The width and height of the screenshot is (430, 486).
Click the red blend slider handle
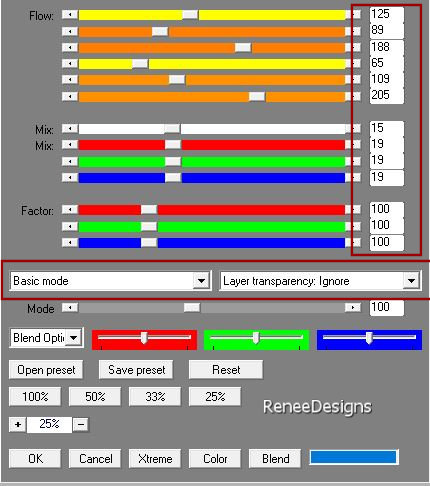click(x=144, y=338)
